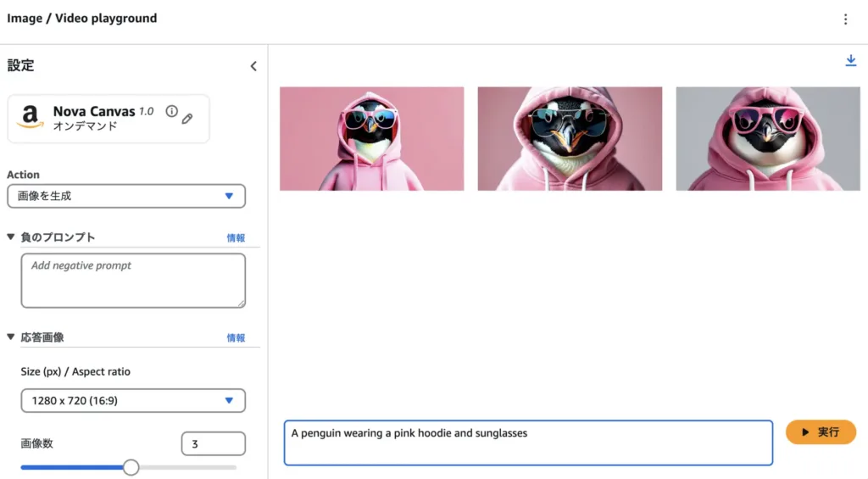868x479 pixels.
Task: Click the 画像数 number field showing 3
Action: [213, 443]
